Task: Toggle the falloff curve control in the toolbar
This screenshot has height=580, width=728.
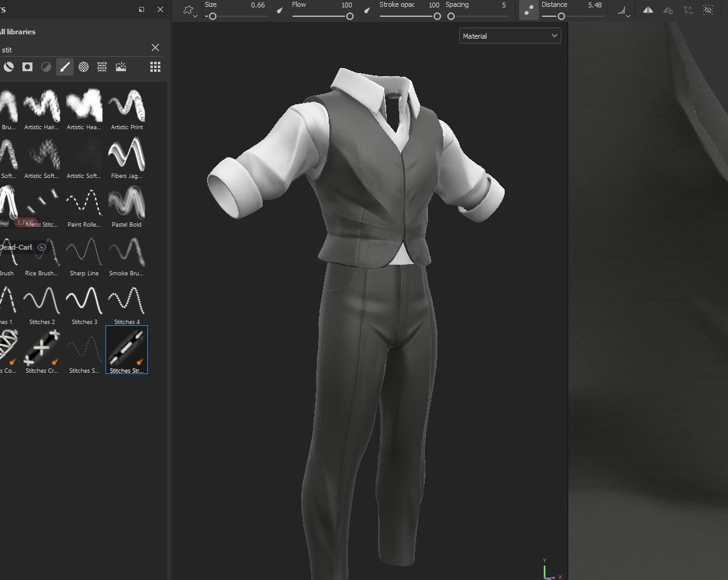Action: coord(621,9)
